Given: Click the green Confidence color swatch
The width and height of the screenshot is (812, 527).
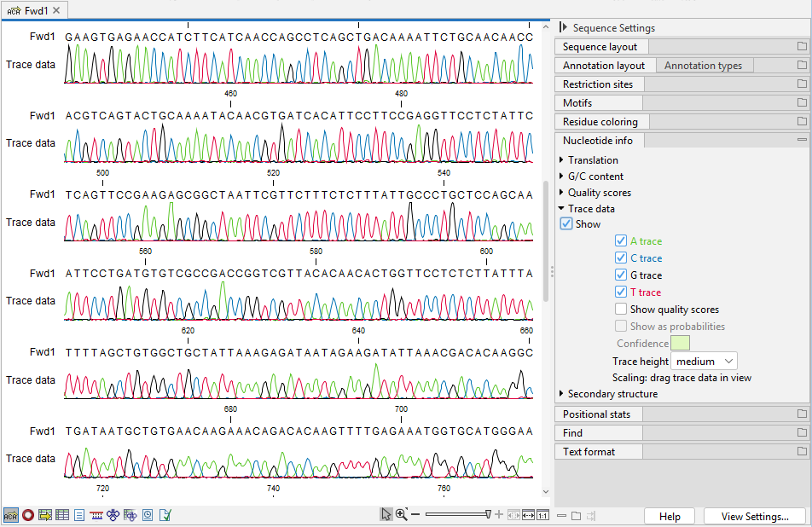Looking at the screenshot, I should (x=681, y=344).
